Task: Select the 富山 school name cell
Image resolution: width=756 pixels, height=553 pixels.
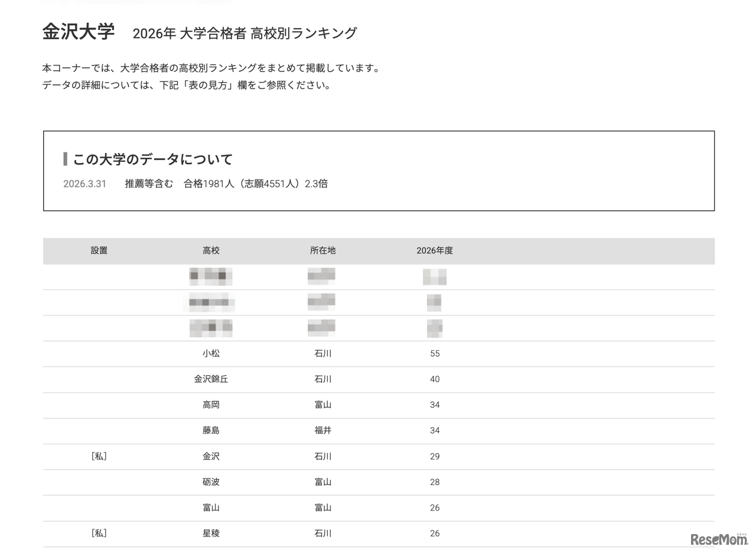Action: coord(211,508)
